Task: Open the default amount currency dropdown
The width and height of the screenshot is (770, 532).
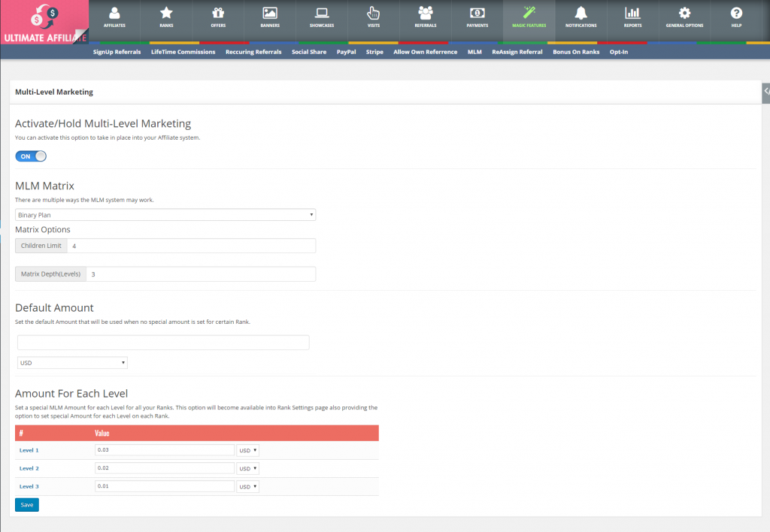Action: [x=71, y=362]
